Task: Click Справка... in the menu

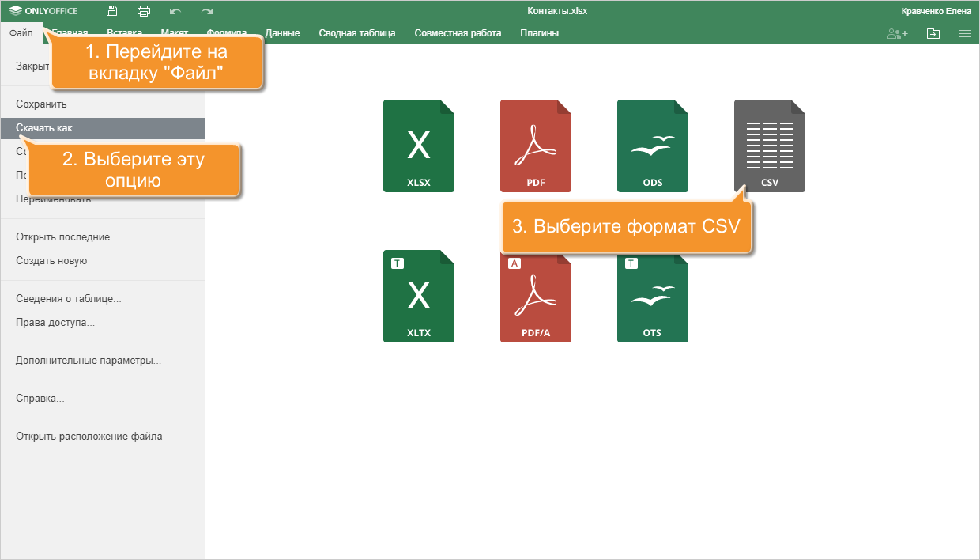Action: pyautogui.click(x=103, y=399)
